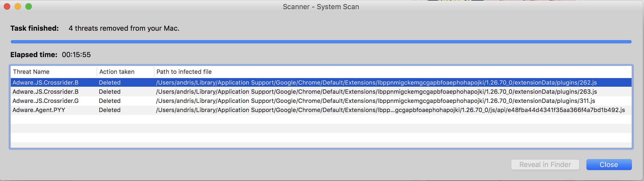Select the Adware.JS.Crossrider.G threat row

[321, 101]
